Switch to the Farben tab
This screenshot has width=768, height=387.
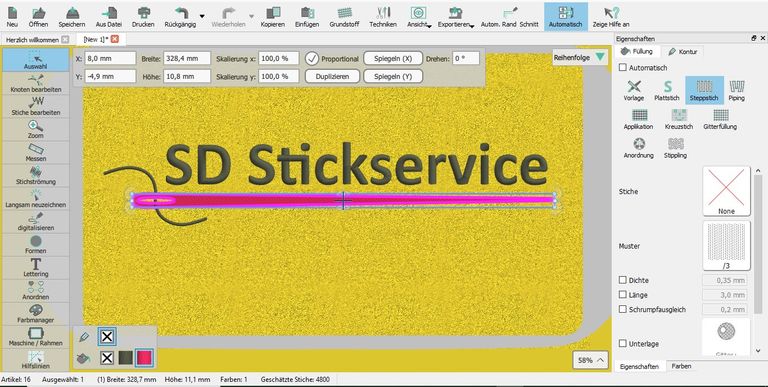pyautogui.click(x=681, y=366)
